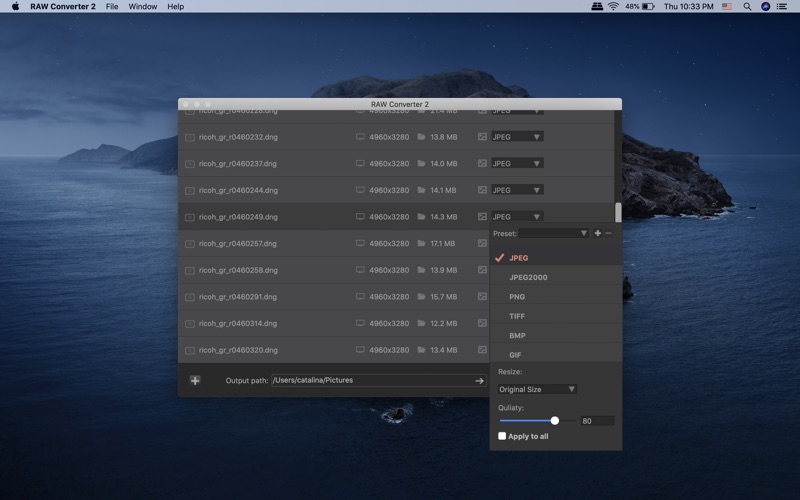
Task: Open Spotlight search in menu bar
Action: click(x=747, y=7)
